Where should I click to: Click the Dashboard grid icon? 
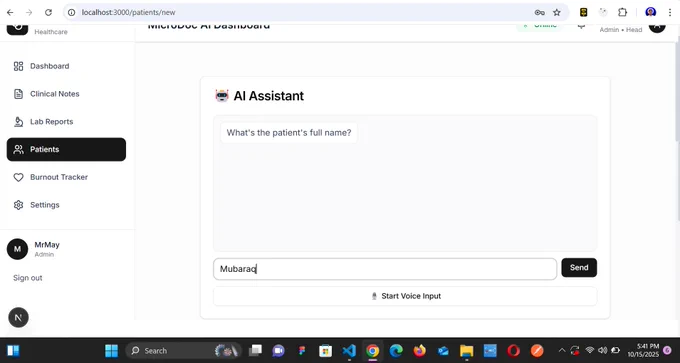coord(18,66)
